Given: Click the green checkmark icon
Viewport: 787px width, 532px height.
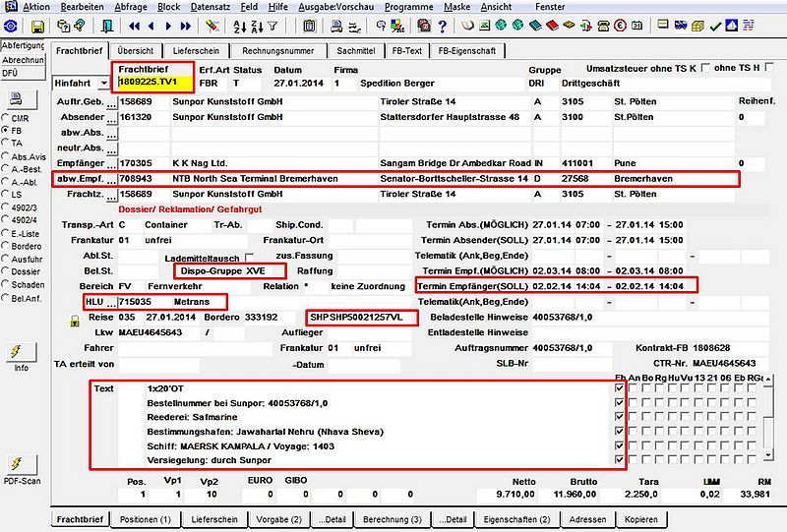Looking at the screenshot, I should [x=716, y=27].
